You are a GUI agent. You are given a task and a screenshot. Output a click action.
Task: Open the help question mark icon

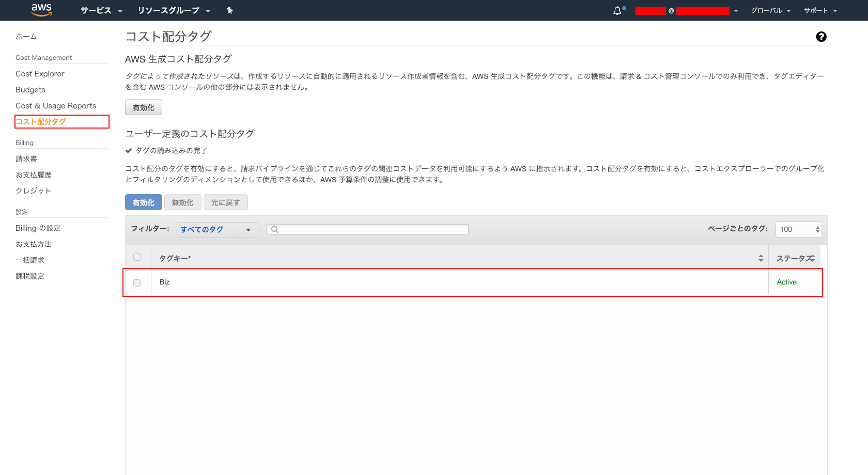coord(821,36)
